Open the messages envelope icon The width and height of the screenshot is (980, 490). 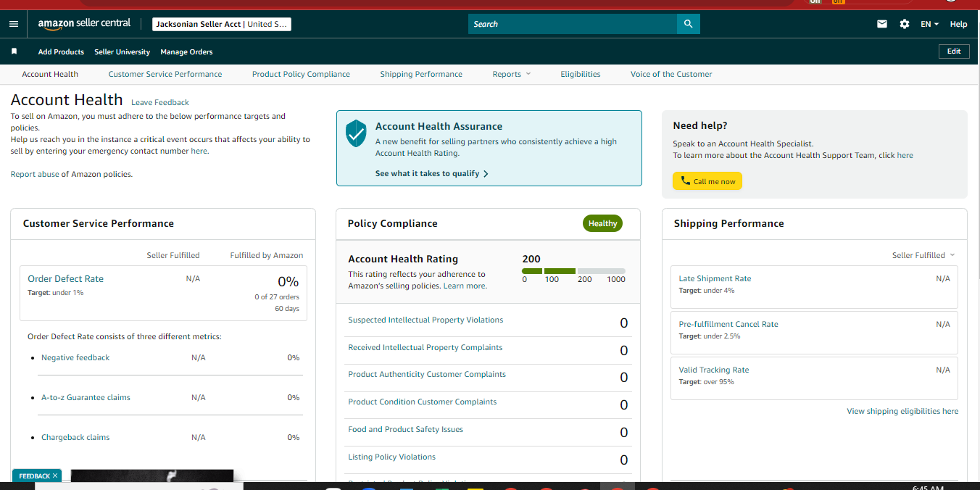882,24
